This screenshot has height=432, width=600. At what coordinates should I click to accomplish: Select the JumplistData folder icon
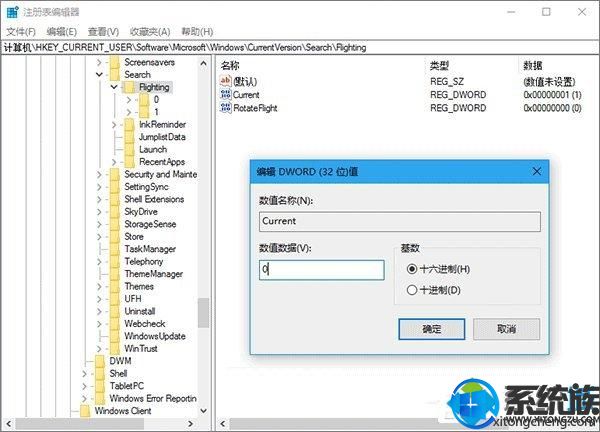point(130,137)
